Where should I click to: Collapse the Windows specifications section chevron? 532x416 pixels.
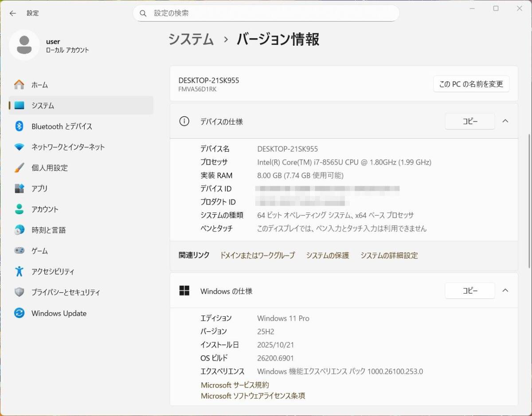pyautogui.click(x=505, y=290)
